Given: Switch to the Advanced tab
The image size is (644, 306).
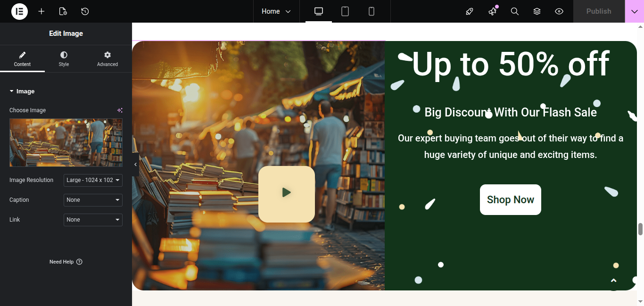Looking at the screenshot, I should 107,59.
